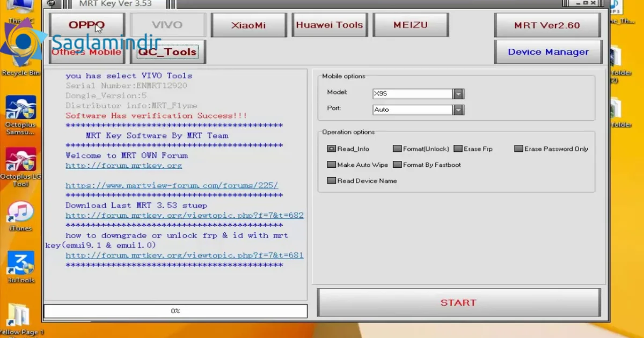
Task: Open the forum.mrtkey.org link
Action: coord(123,166)
